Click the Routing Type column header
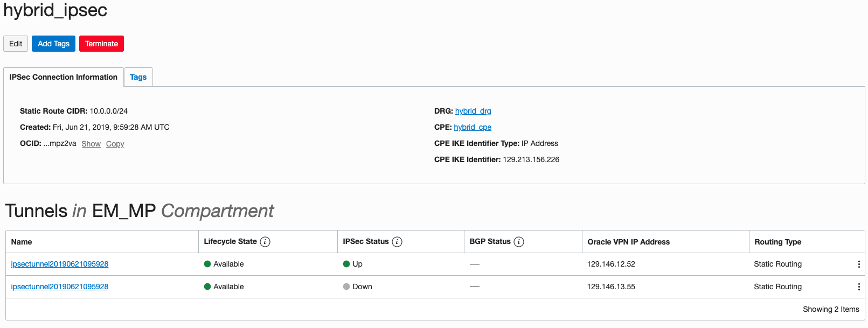 click(777, 242)
